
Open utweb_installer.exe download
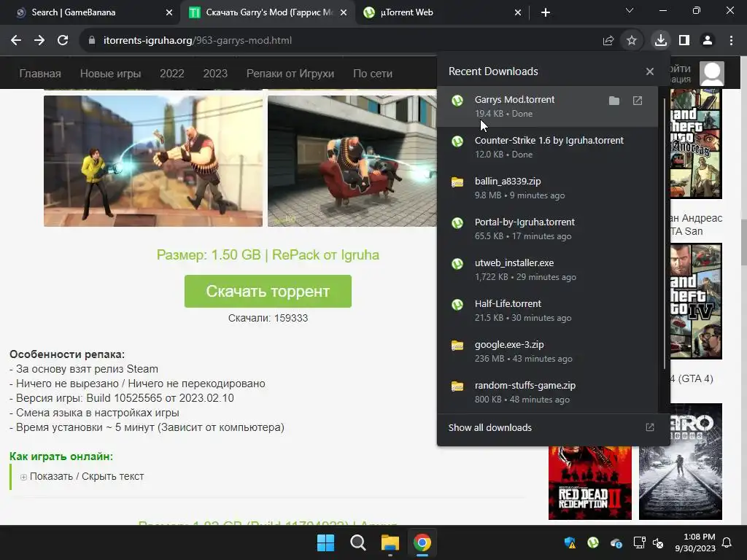pyautogui.click(x=547, y=270)
